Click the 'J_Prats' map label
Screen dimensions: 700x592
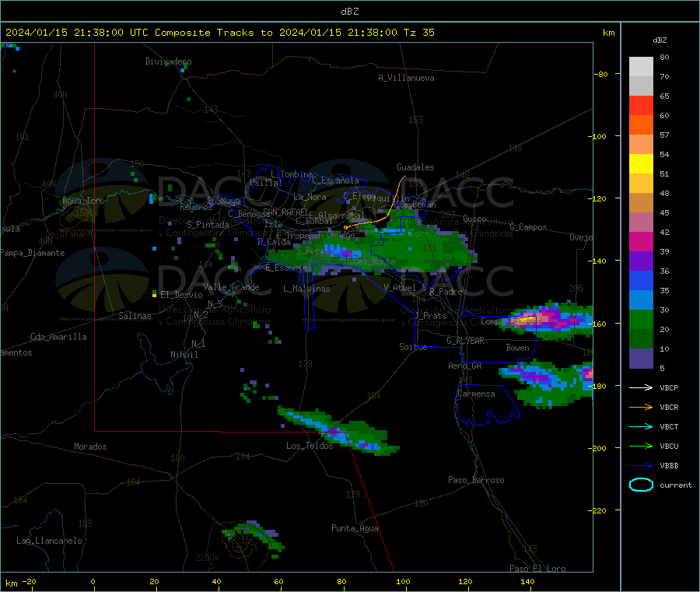[x=431, y=316]
